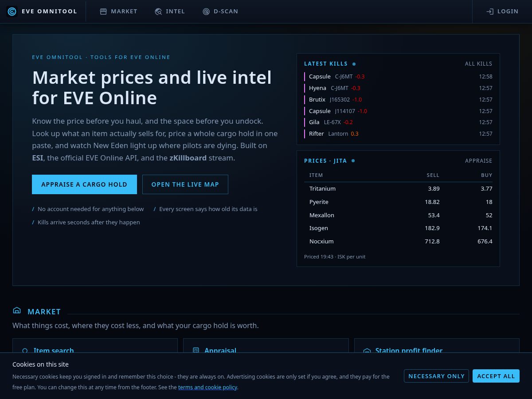The image size is (532, 399).
Task: Click the Station profit finder icon
Action: (367, 351)
